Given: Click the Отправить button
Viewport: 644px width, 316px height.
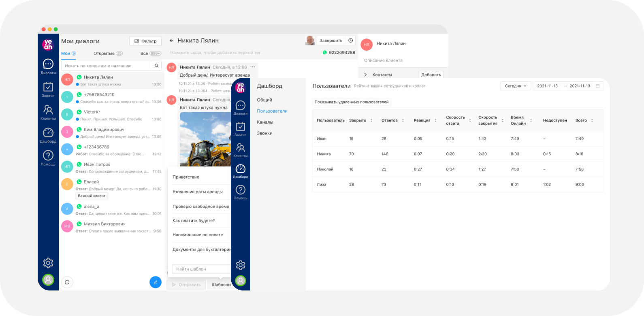Looking at the screenshot, I should pos(186,285).
